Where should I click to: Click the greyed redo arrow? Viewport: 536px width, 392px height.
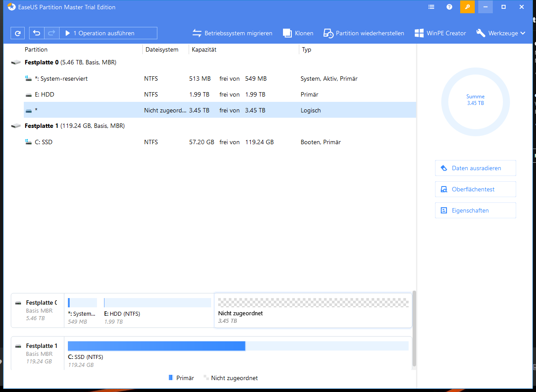[51, 33]
